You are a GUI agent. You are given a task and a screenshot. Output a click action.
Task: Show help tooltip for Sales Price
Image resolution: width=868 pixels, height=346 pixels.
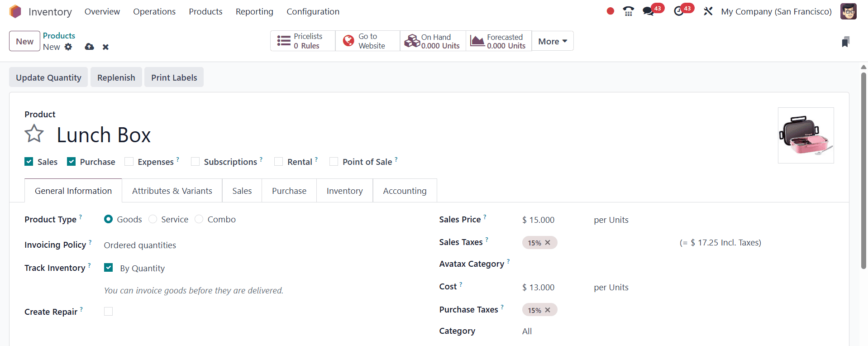tap(485, 217)
